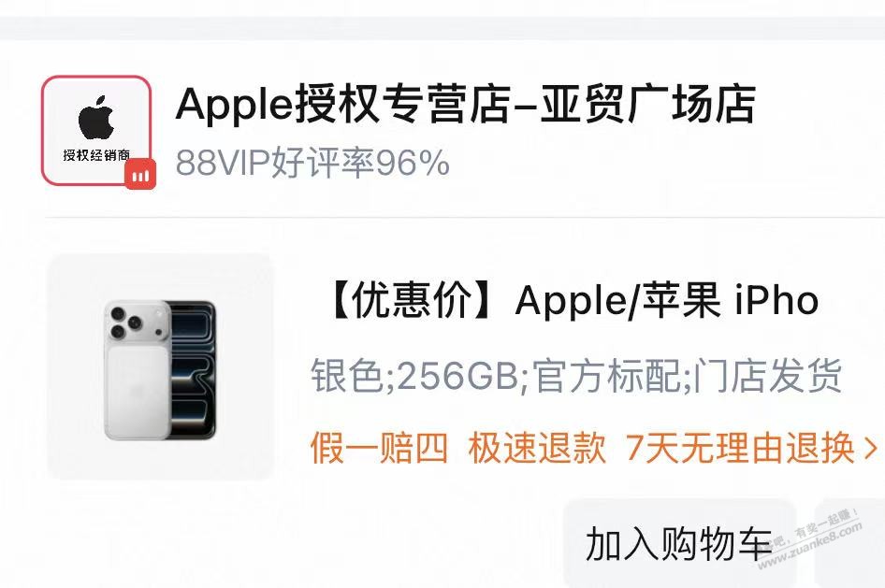Open store Apple授权专营店-亚贸广场店
Image resolution: width=885 pixels, height=588 pixels.
tap(466, 105)
